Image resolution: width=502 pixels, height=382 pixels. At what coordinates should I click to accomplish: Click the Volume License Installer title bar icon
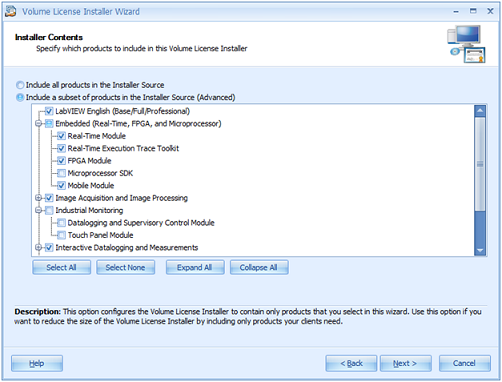coord(10,11)
